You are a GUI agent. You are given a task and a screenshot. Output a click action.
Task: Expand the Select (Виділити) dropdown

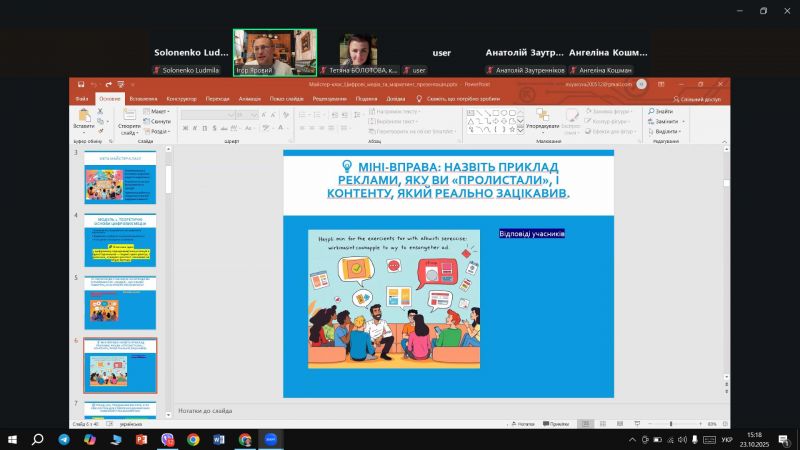pos(667,131)
